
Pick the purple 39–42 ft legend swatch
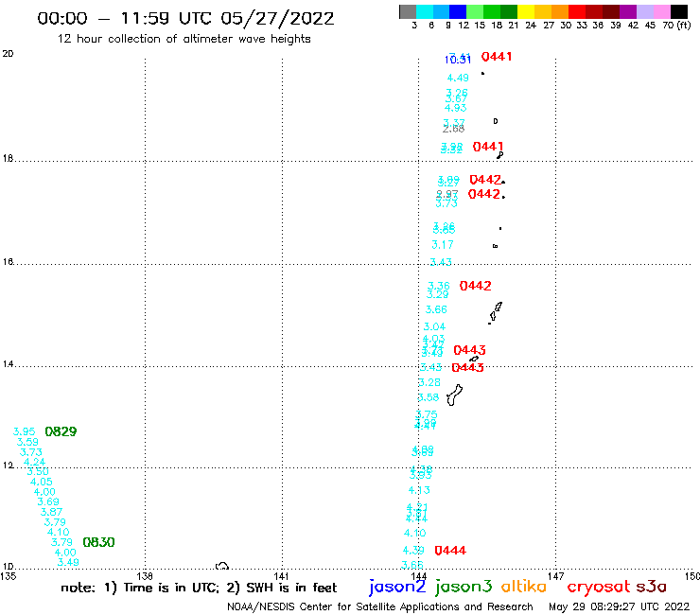coord(628,11)
